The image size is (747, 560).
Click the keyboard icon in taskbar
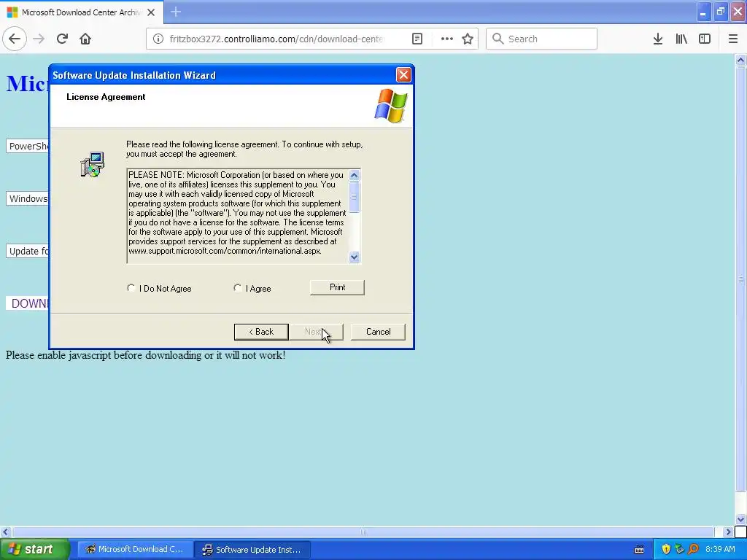[639, 550]
